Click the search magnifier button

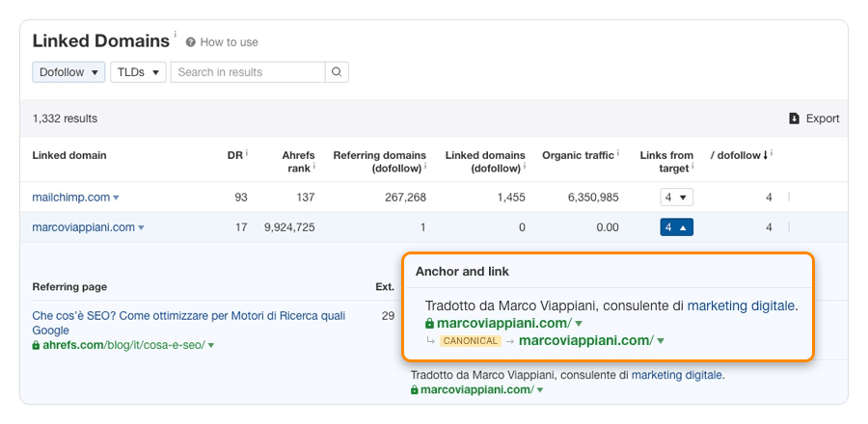[x=337, y=72]
